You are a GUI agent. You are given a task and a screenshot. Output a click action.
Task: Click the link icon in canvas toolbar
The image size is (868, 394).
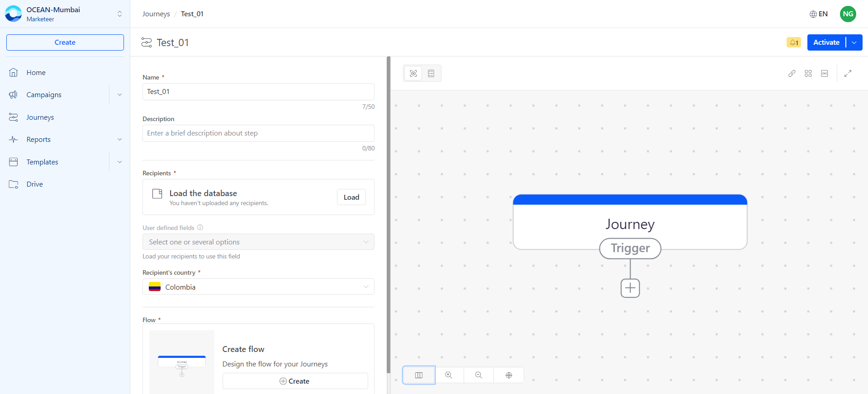coord(792,73)
